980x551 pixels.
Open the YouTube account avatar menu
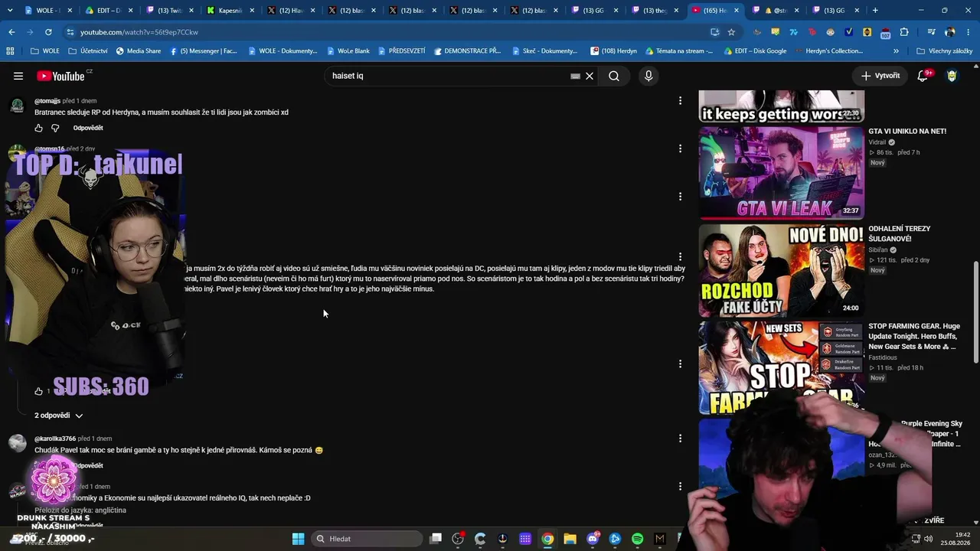tap(952, 76)
